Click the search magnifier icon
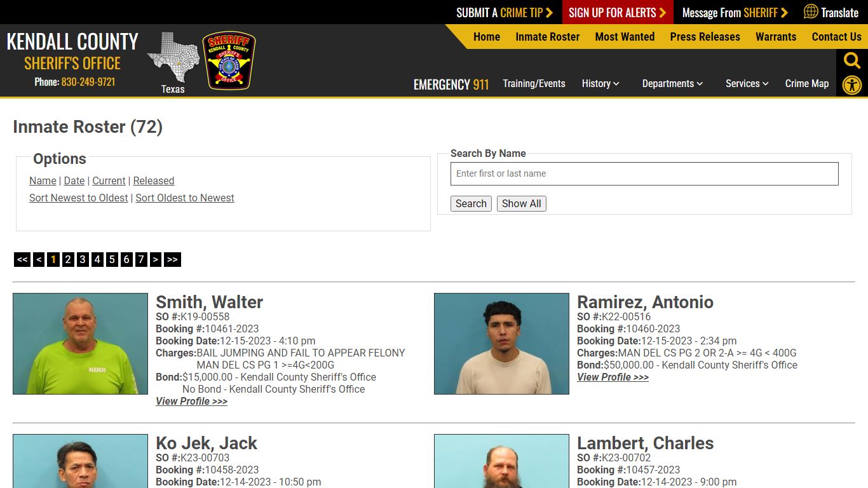The image size is (868, 488). coord(852,60)
